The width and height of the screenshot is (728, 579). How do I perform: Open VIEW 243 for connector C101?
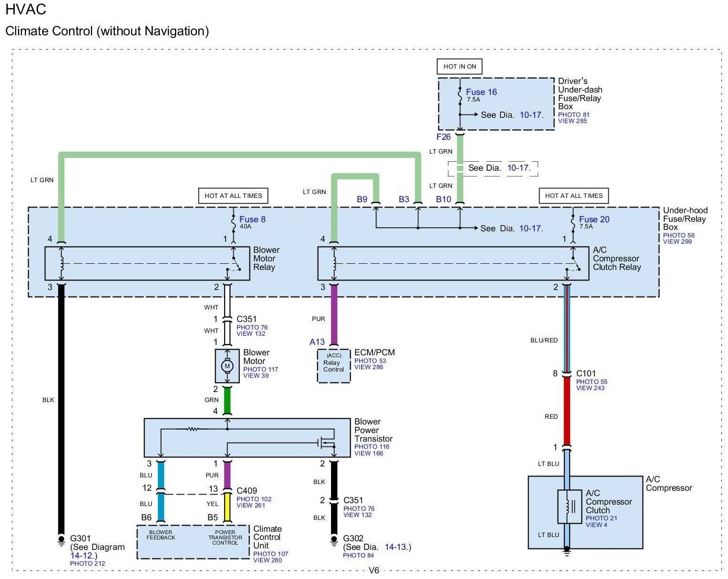point(590,388)
